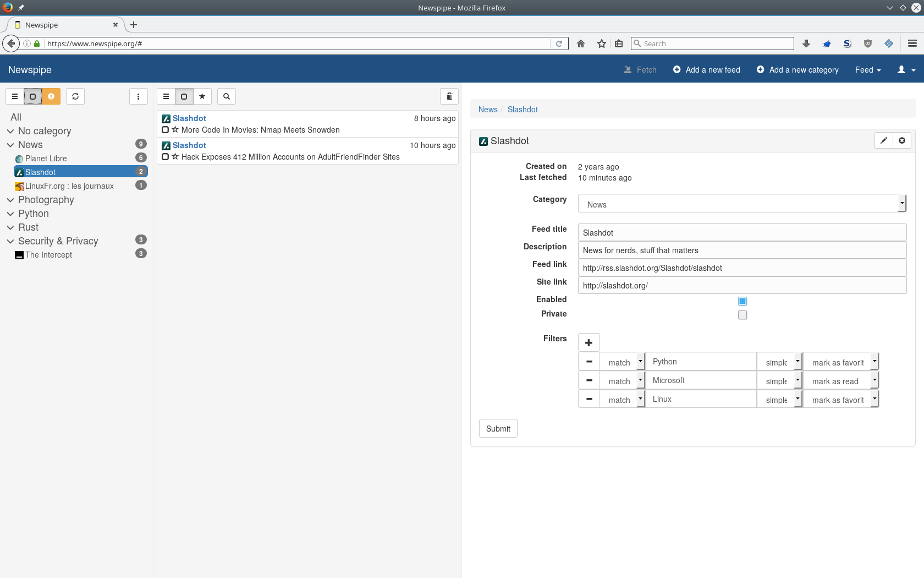Open the user account menu
924x578 pixels.
[906, 70]
